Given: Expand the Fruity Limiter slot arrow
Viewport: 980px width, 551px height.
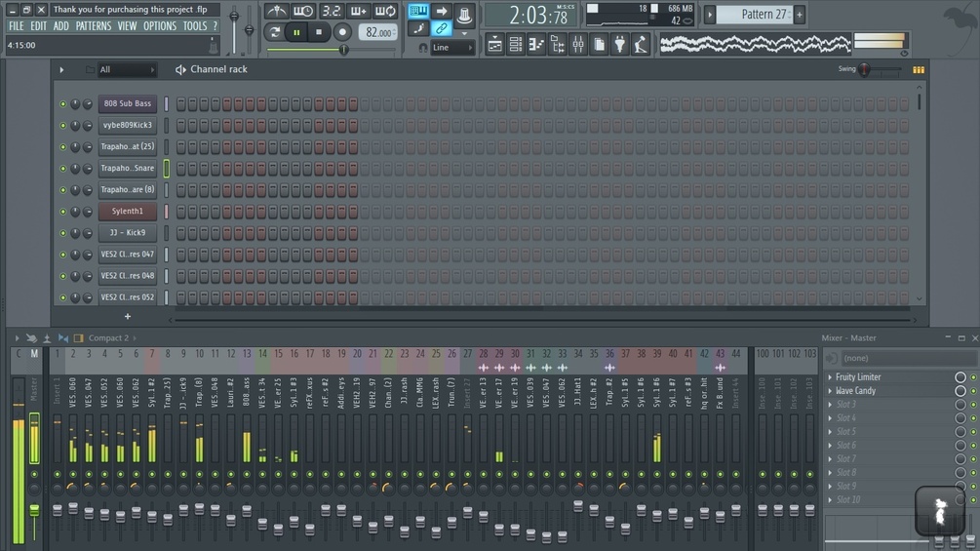Looking at the screenshot, I should (830, 376).
